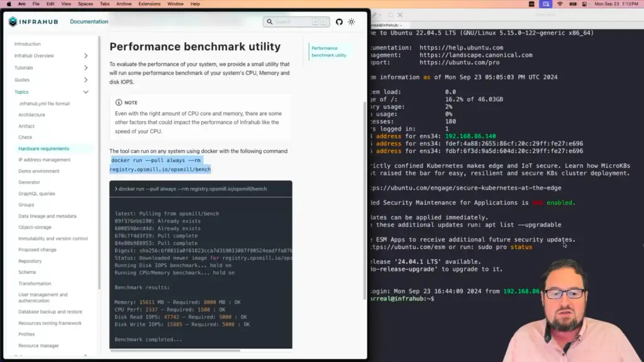This screenshot has width=644, height=362.
Task: Open Proposed change topic
Action: click(37, 250)
